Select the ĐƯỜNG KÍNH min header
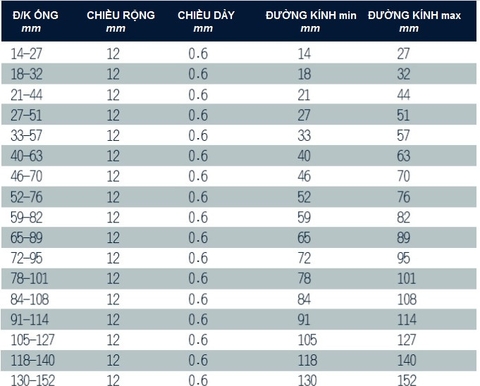The height and width of the screenshot is (386, 480). [311, 21]
